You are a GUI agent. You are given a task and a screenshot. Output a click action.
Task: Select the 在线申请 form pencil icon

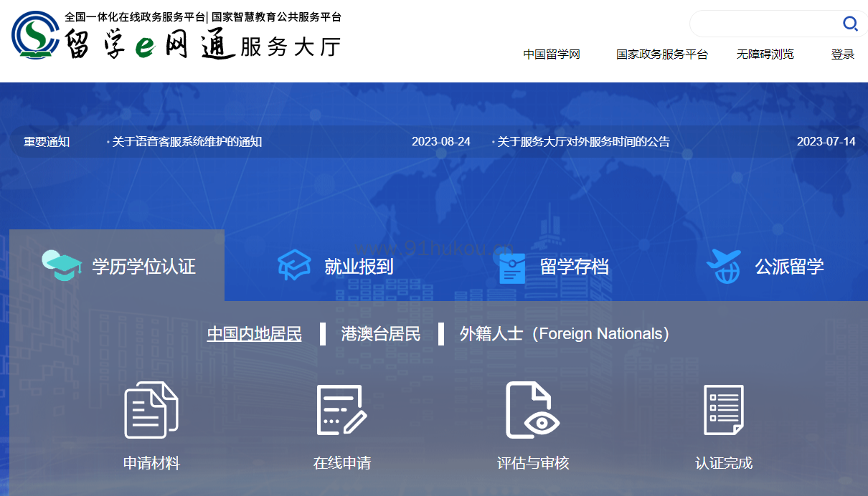click(x=341, y=410)
